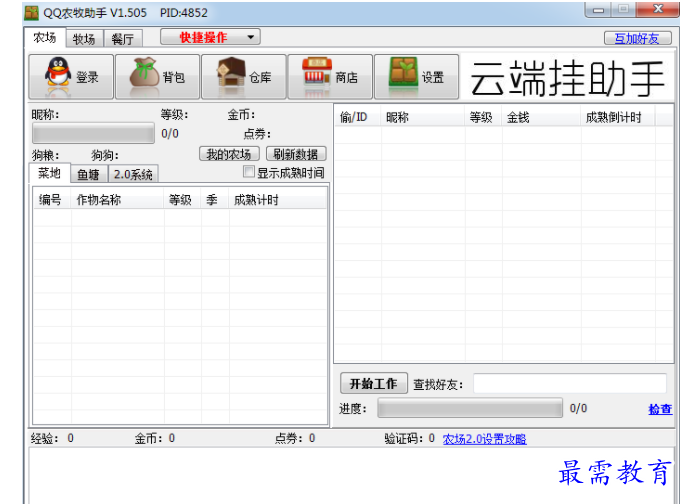Open the 背包 backpack bag
The image size is (680, 504).
click(157, 77)
